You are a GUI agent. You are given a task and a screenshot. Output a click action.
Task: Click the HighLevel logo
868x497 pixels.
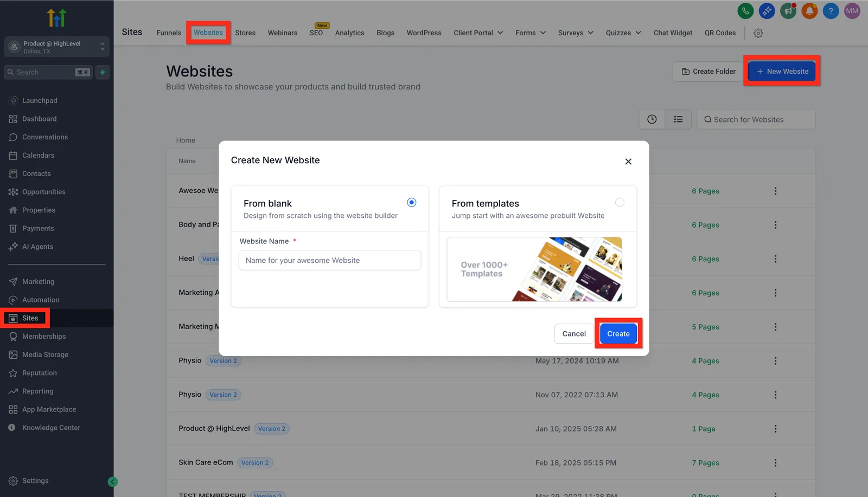56,18
